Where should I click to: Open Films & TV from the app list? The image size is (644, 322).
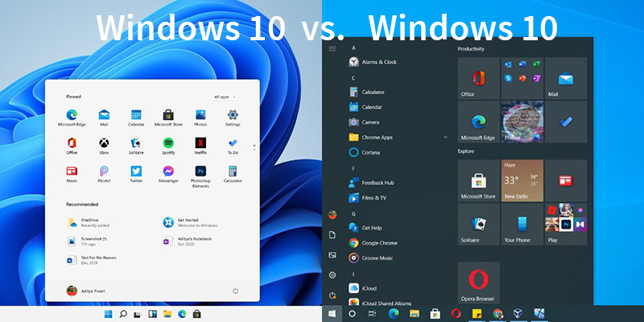coord(368,197)
